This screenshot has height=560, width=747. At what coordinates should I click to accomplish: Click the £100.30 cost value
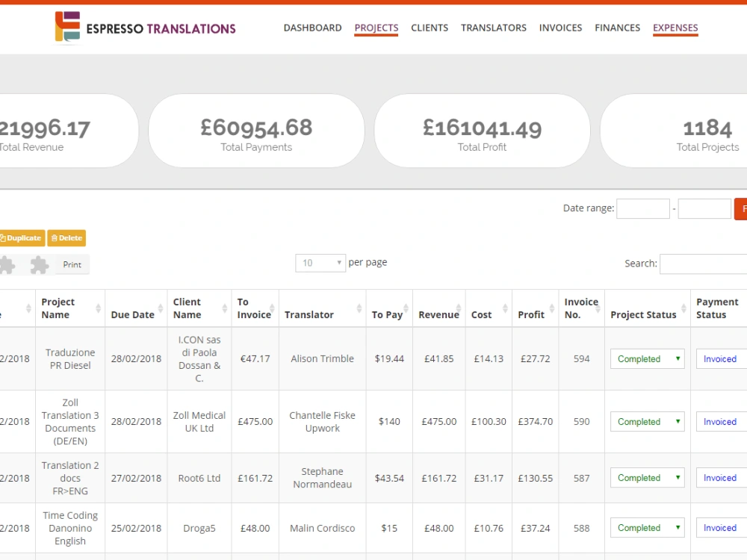[x=489, y=422]
